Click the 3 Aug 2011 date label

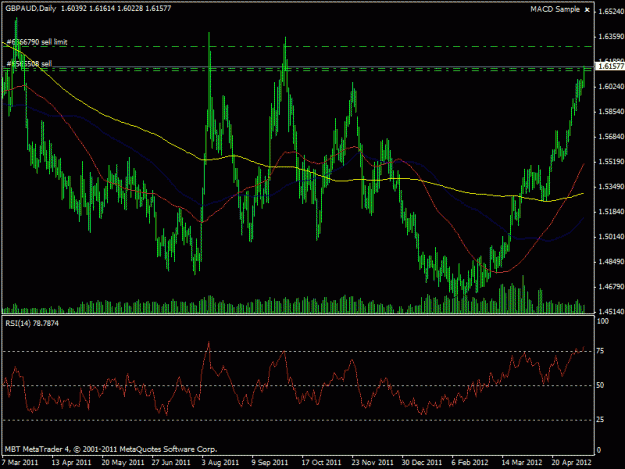[x=220, y=463]
